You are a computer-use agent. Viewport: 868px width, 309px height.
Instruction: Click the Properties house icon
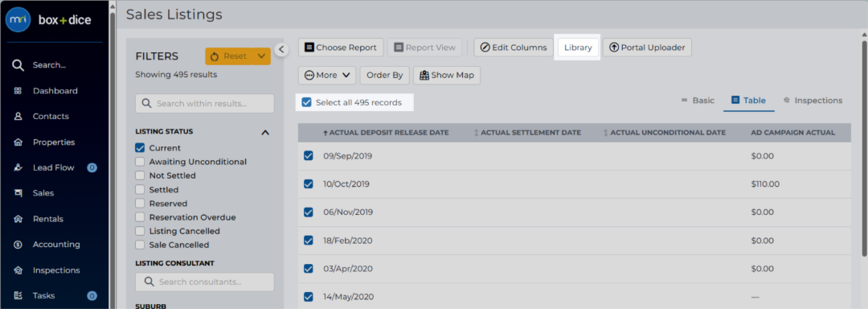coord(18,142)
